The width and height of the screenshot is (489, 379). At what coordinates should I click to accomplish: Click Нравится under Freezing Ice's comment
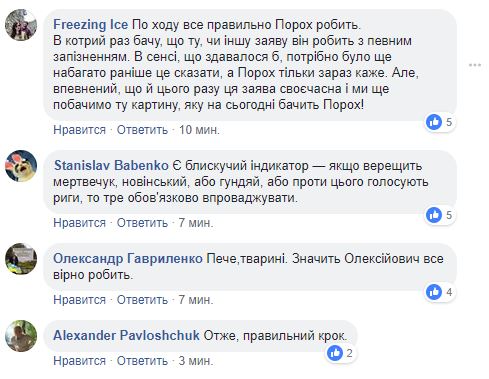[79, 130]
